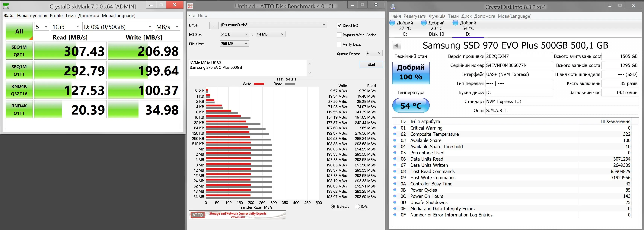Click blue status dot for Critical Warning
The image size is (644, 230).
click(x=395, y=128)
